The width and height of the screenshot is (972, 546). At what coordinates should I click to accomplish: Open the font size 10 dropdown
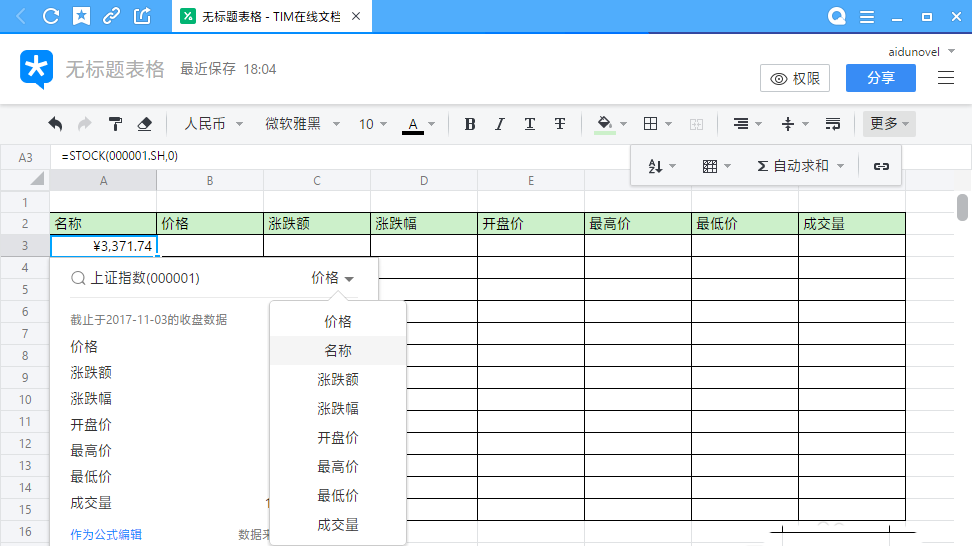coord(373,124)
